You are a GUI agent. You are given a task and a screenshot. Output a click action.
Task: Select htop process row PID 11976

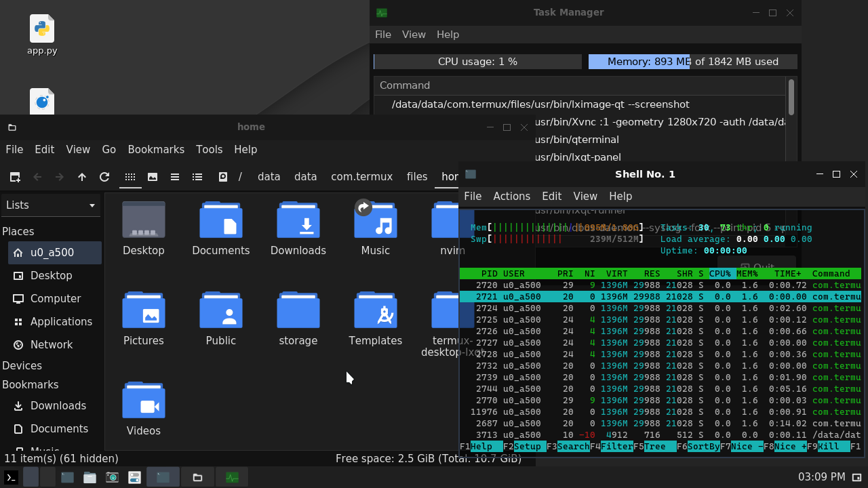click(660, 412)
